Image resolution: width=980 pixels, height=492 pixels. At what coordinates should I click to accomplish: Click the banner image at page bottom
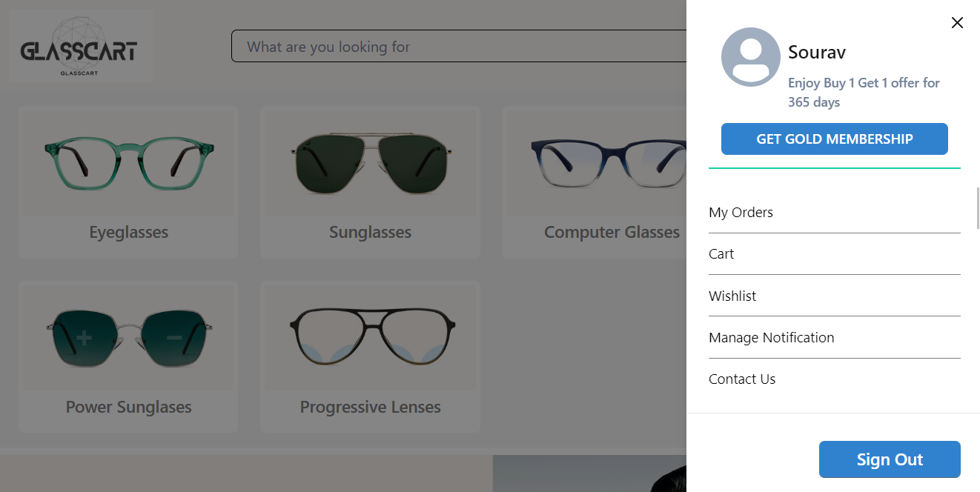pos(589,473)
